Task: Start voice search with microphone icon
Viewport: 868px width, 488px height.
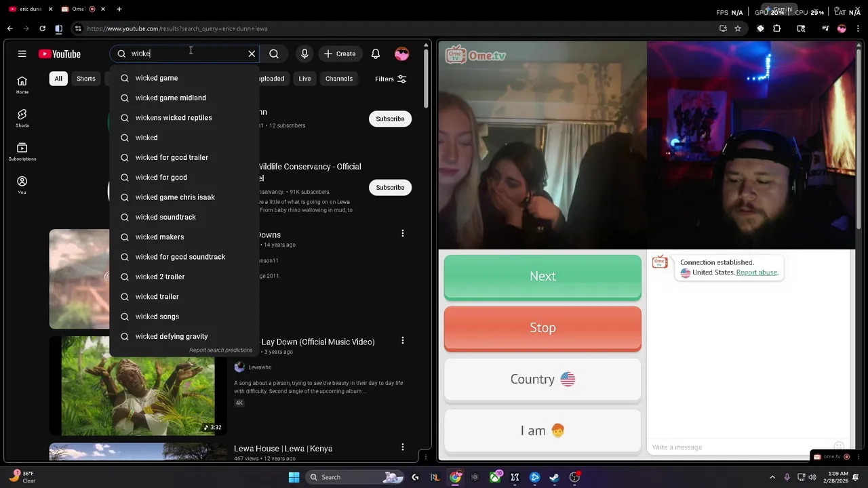Action: pyautogui.click(x=304, y=54)
